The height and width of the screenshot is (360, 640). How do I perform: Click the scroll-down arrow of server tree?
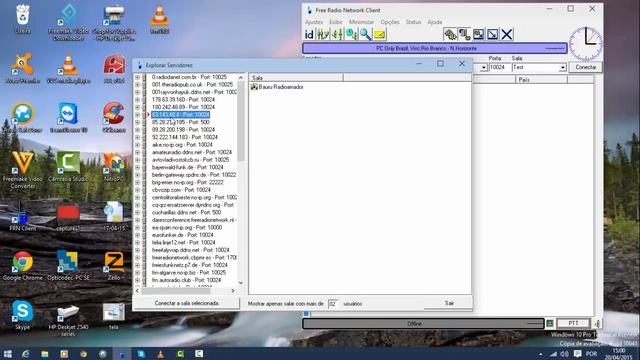click(x=240, y=283)
